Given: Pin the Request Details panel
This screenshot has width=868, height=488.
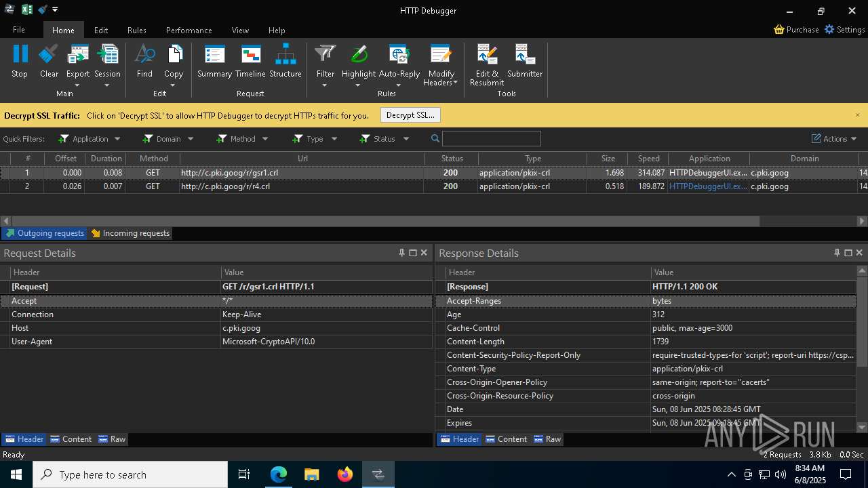Looking at the screenshot, I should click(401, 253).
